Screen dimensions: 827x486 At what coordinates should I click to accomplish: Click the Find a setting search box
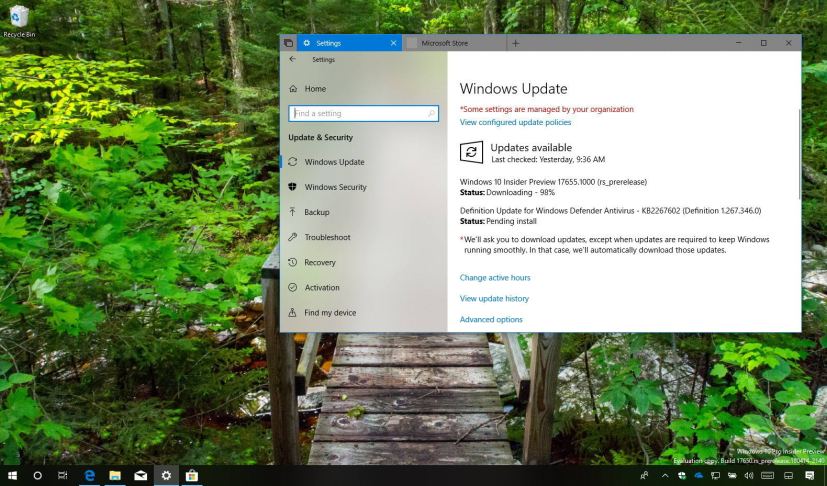point(363,113)
